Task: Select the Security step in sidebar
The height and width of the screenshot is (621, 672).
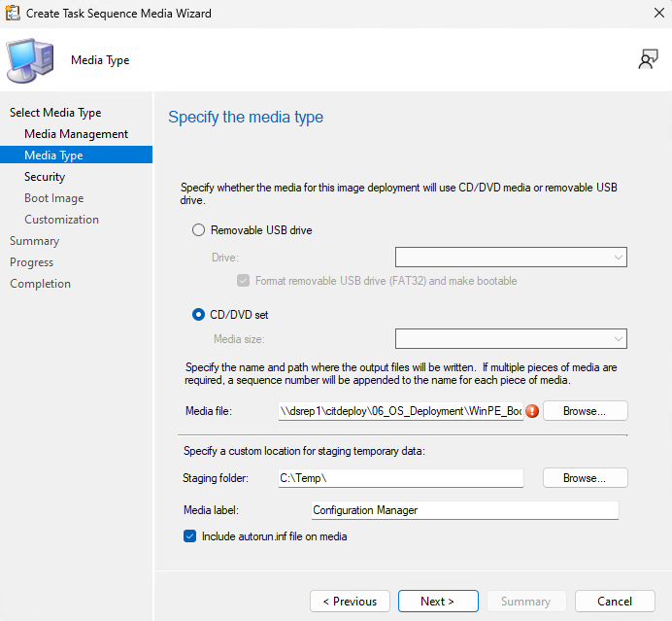Action: coord(45,177)
